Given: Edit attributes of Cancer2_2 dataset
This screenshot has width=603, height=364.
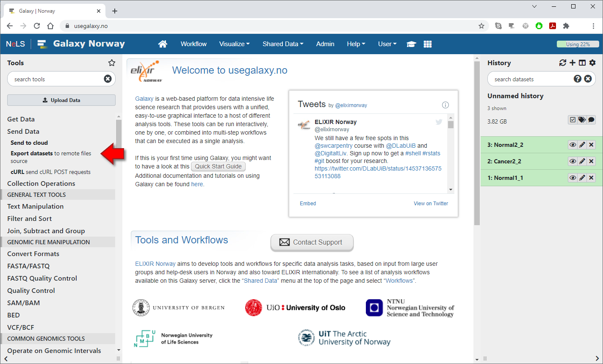Looking at the screenshot, I should [582, 161].
